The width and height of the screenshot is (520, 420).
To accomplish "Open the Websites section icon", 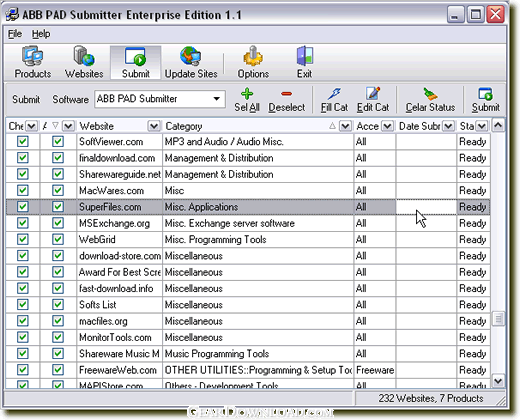I will point(84,56).
